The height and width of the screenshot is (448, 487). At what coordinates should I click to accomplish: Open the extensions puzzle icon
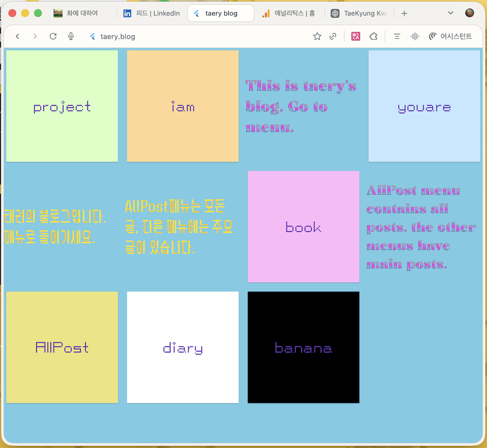373,36
